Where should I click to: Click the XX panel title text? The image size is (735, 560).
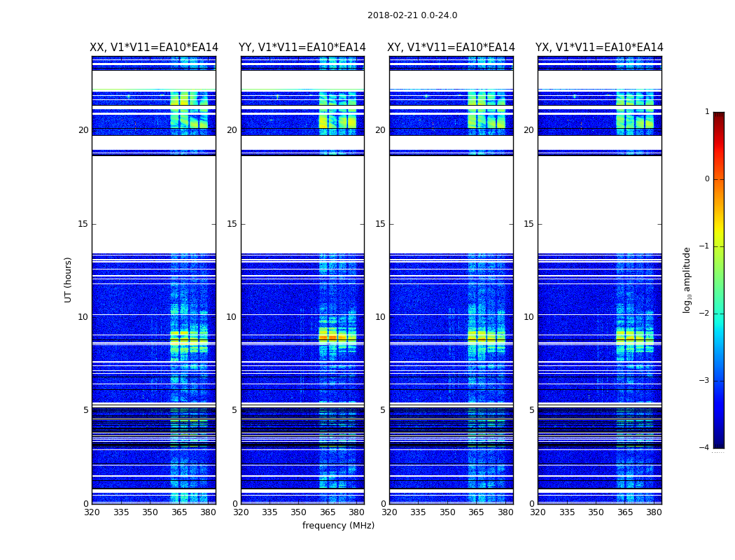pyautogui.click(x=154, y=48)
